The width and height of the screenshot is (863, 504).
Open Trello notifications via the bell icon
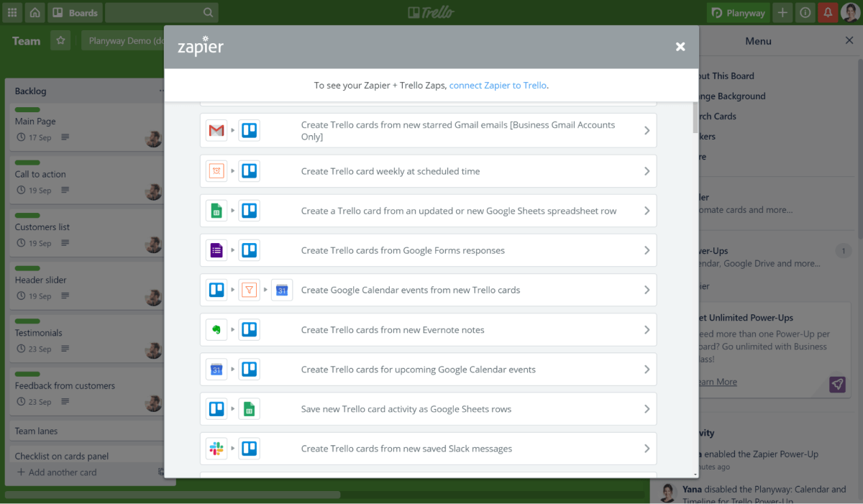(828, 12)
